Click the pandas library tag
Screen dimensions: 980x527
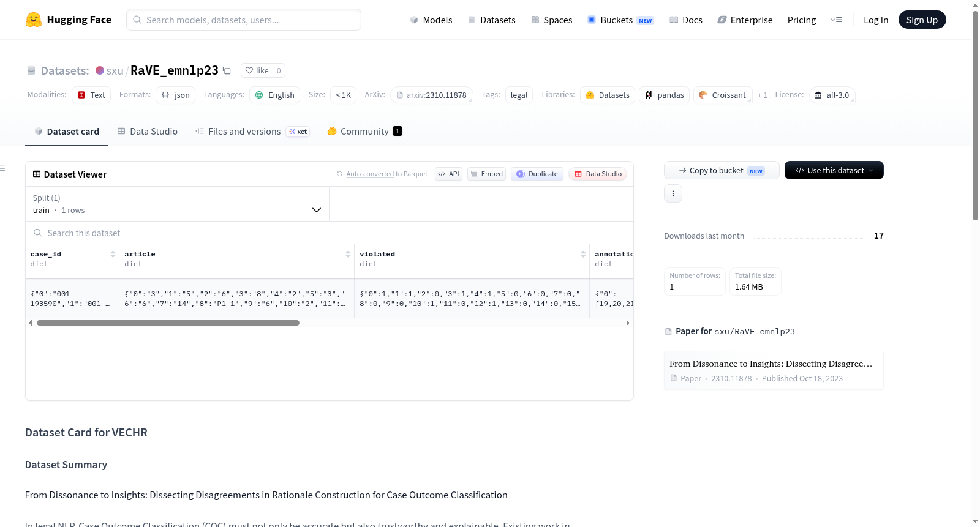(665, 95)
